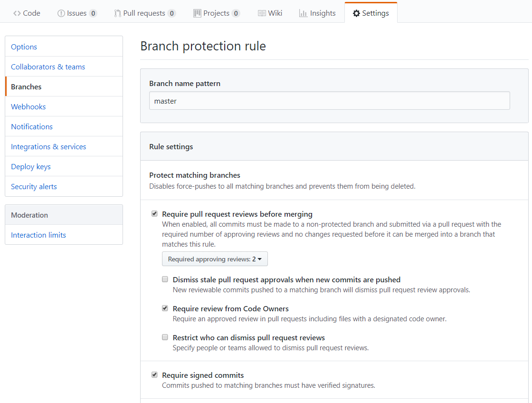
Task: Click the Settings gear icon
Action: point(356,13)
